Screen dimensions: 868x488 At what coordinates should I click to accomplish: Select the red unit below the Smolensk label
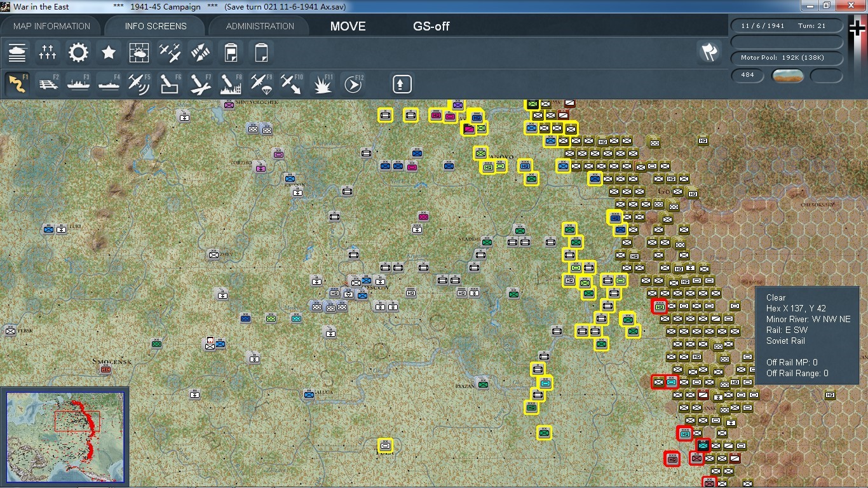[x=105, y=369]
